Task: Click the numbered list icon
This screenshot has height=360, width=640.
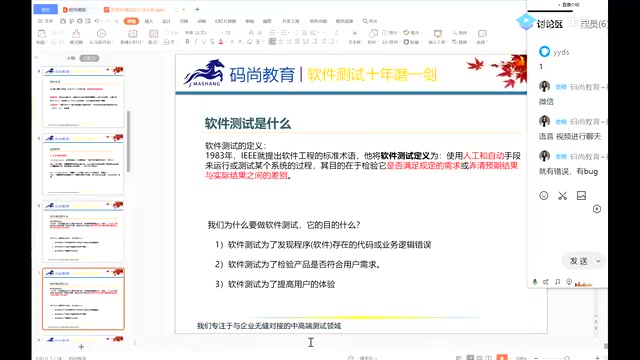Action: coord(284,33)
